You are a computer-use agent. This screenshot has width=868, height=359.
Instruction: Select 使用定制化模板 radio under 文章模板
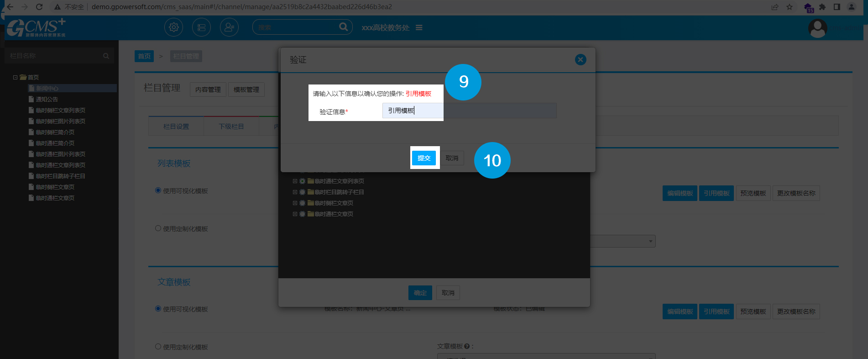(x=158, y=347)
